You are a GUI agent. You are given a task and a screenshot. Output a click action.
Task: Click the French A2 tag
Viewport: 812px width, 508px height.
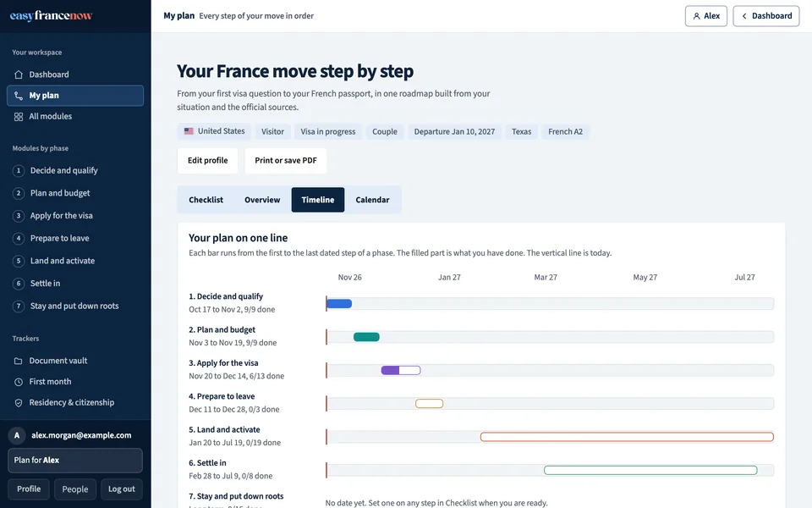566,132
